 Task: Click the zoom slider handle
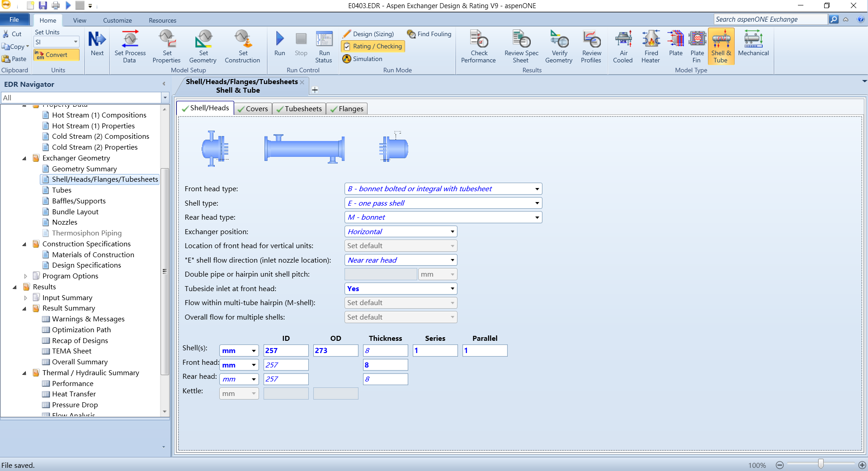coord(821,464)
